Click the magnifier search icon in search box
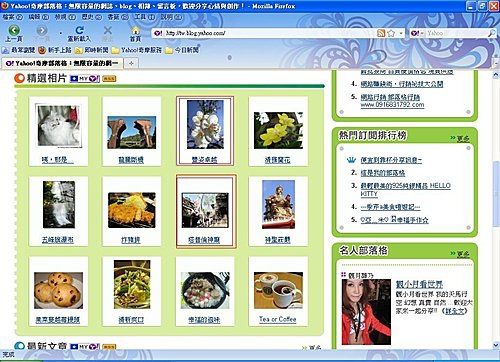 coord(492,33)
